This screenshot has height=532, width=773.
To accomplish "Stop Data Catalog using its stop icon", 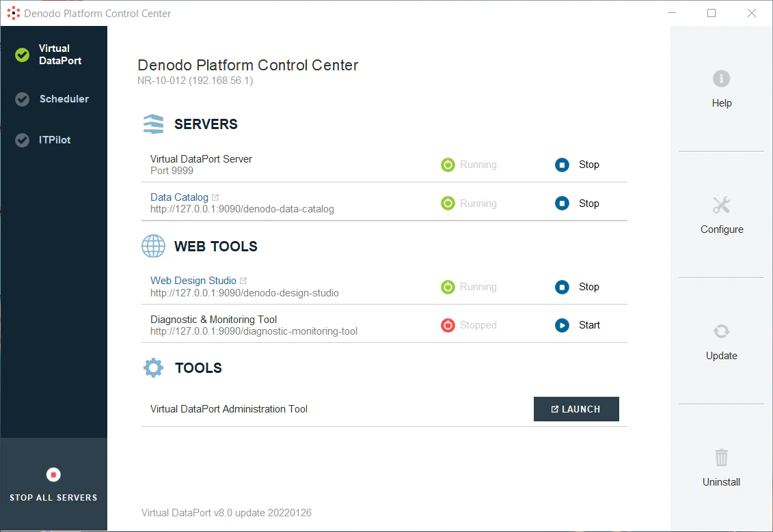I will tap(562, 203).
